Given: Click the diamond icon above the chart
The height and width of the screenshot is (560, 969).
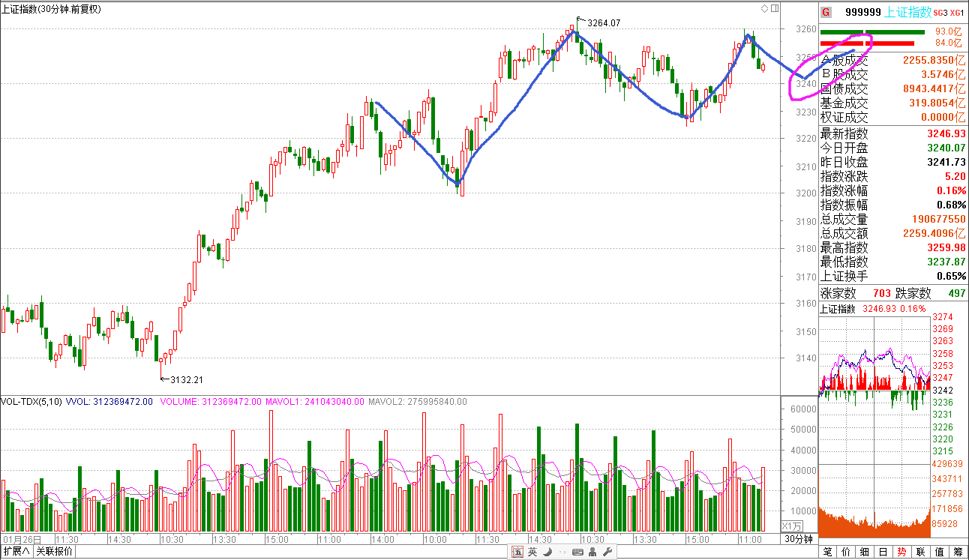Looking at the screenshot, I should [764, 9].
